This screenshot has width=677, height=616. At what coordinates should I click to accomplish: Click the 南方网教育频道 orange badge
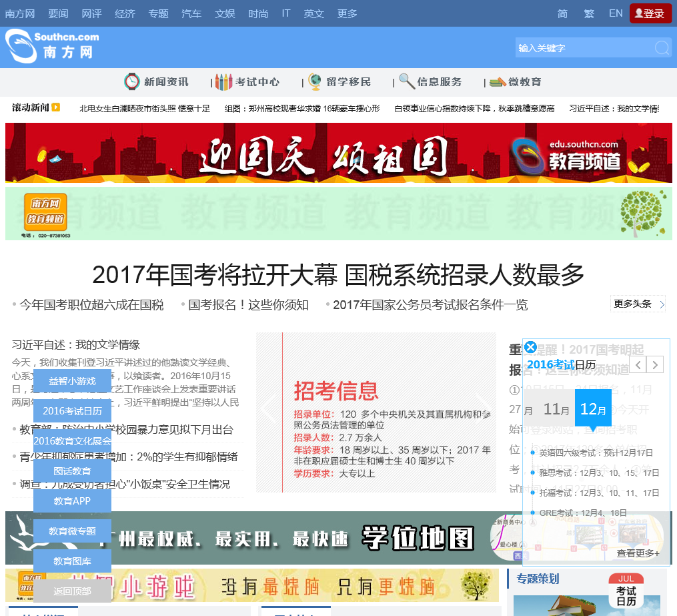pos(45,212)
